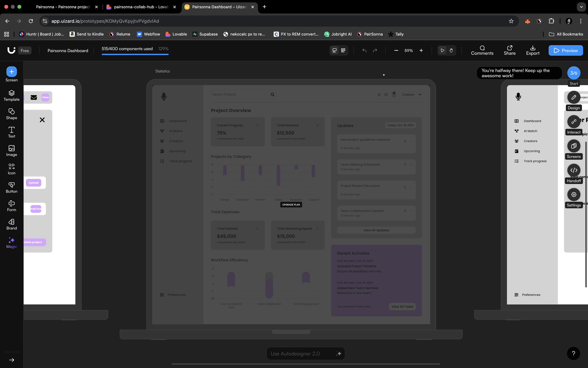The width and height of the screenshot is (588, 368).
Task: Expand the left sidebar arrow
Action: point(12,360)
